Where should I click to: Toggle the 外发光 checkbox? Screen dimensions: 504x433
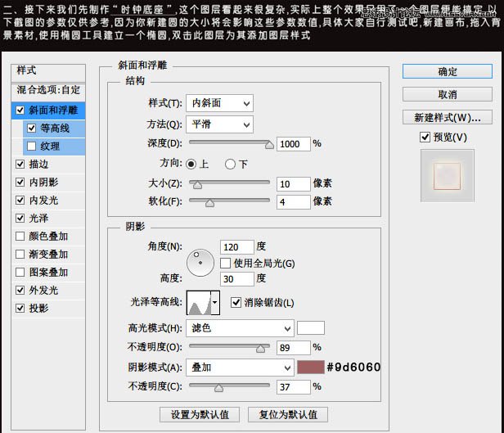pos(20,291)
